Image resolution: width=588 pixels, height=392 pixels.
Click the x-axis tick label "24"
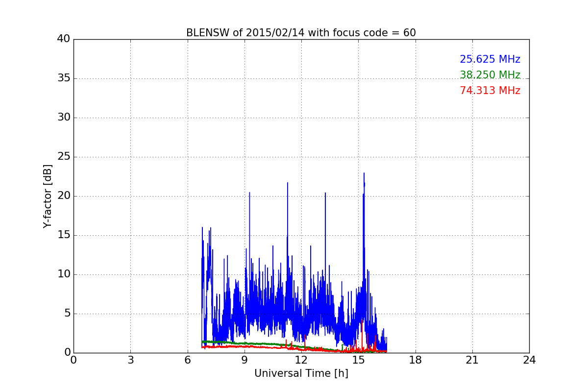pos(529,360)
